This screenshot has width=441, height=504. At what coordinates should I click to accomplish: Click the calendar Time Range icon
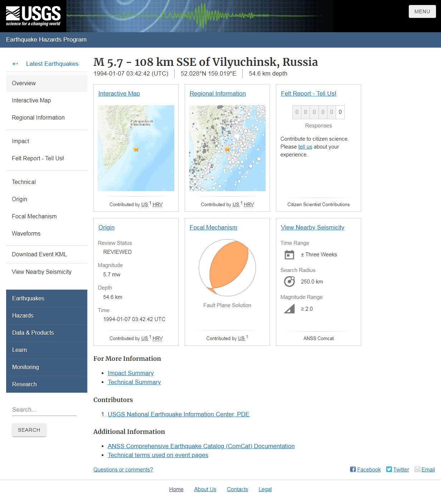(x=289, y=255)
